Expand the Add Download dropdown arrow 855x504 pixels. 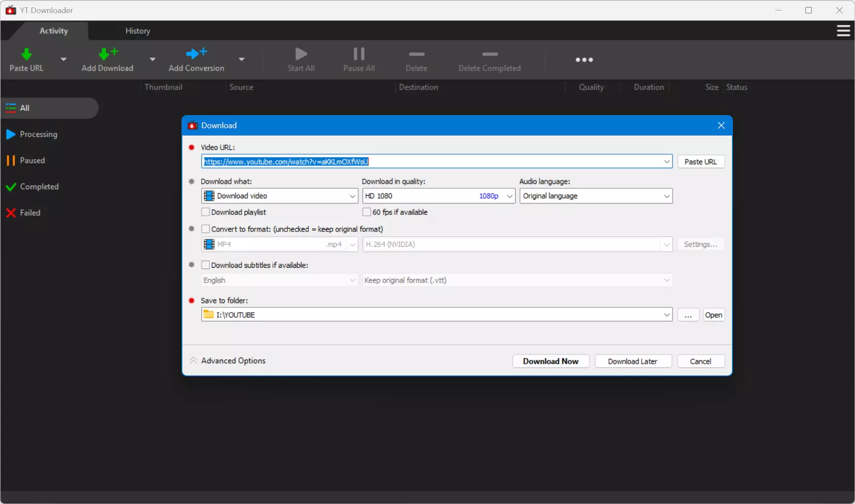click(152, 59)
